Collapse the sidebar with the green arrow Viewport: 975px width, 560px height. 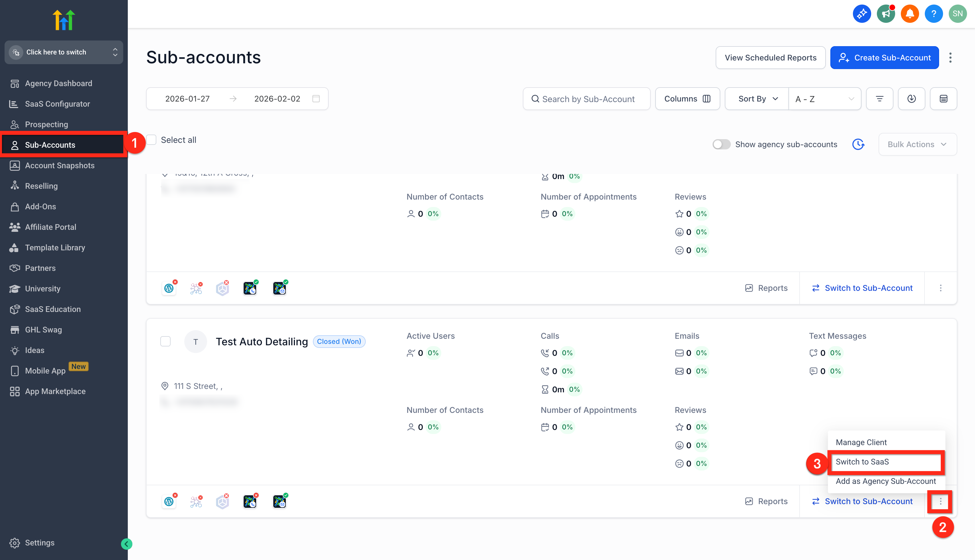(x=127, y=543)
